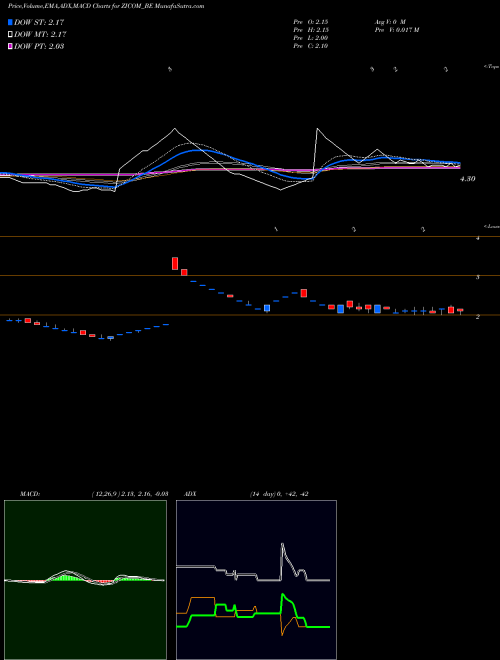Viewport: 500px width, 660px height.
Task: Click the 4.30 price label beside EMA lines
Action: pyautogui.click(x=468, y=179)
